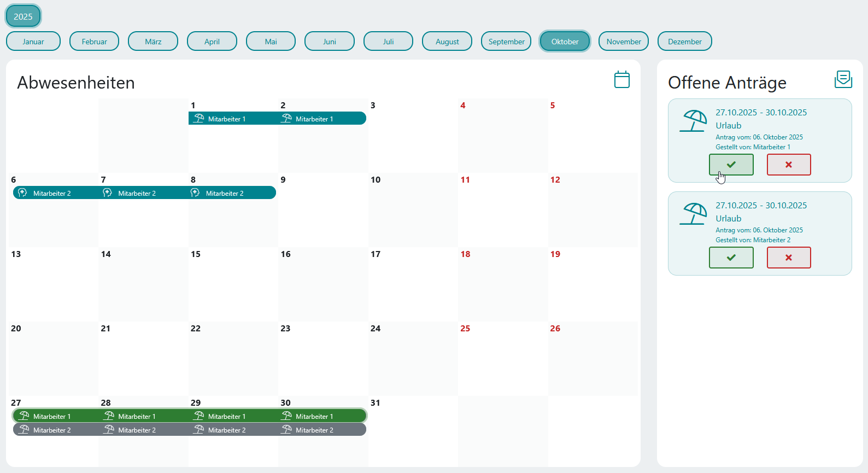This screenshot has height=473, width=868.
Task: Switch to month Januar
Action: coord(33,42)
